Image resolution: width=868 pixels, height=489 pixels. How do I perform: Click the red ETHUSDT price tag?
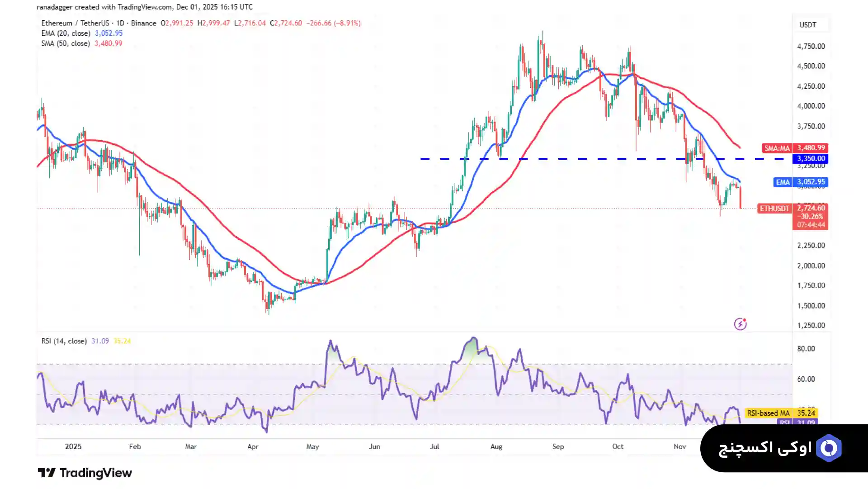774,209
